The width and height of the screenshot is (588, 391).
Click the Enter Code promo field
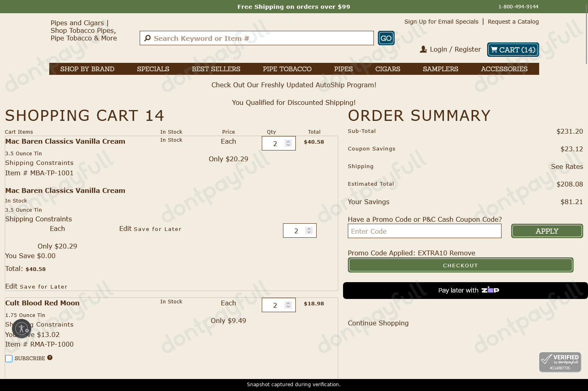[424, 231]
